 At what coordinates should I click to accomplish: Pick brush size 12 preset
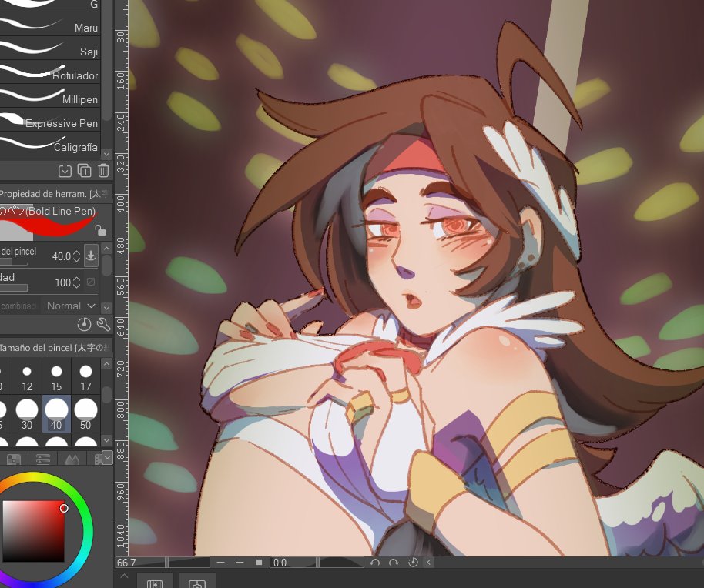[x=27, y=377]
